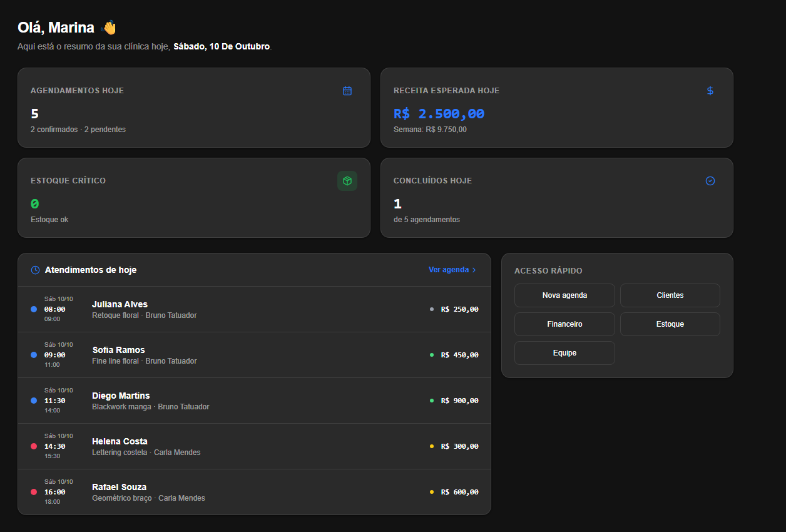Open Diego Martins appointment name
This screenshot has height=532, width=786.
pos(121,396)
